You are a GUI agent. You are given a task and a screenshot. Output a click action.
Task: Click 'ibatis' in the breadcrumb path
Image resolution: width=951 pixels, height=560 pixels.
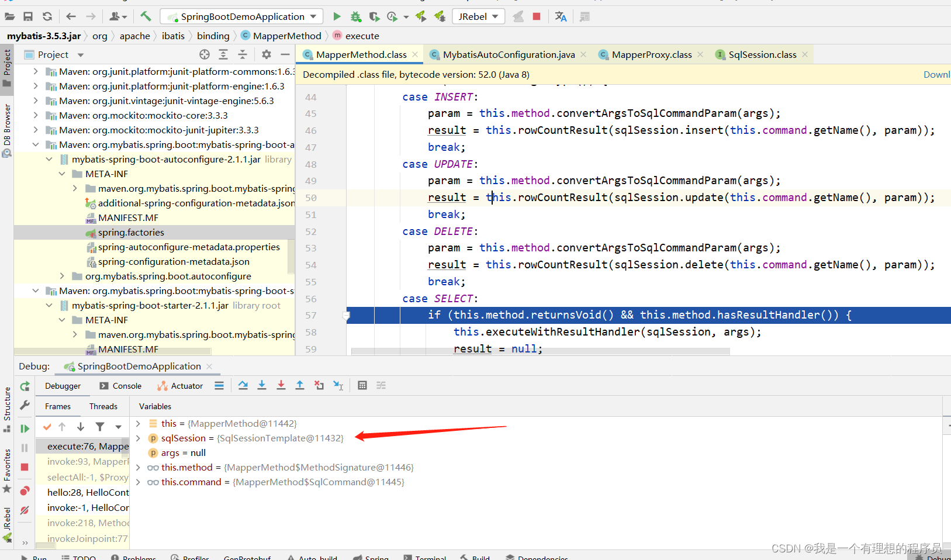[x=173, y=36]
